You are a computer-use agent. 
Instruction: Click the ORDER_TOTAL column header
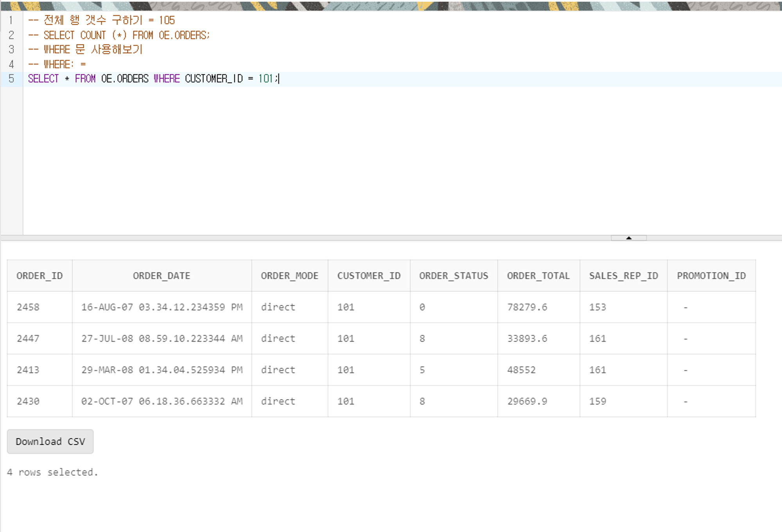[x=538, y=276]
